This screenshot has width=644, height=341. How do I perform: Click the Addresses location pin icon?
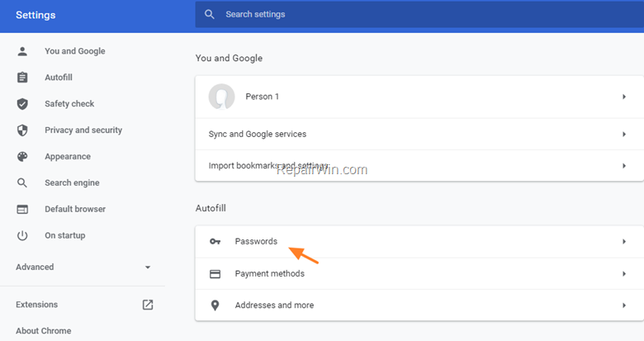(215, 305)
